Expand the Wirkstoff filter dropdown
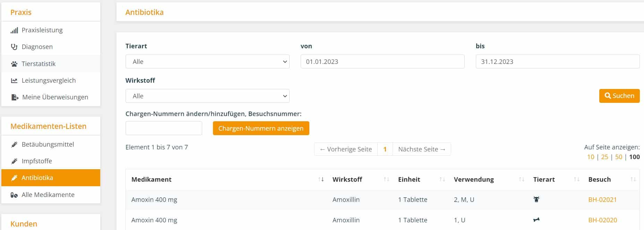The height and width of the screenshot is (230, 644). click(207, 96)
